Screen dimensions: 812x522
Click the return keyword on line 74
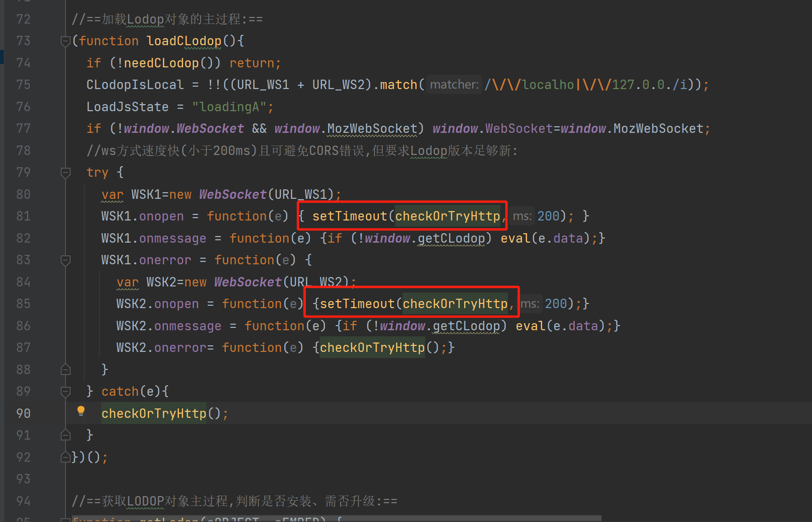tap(252, 63)
